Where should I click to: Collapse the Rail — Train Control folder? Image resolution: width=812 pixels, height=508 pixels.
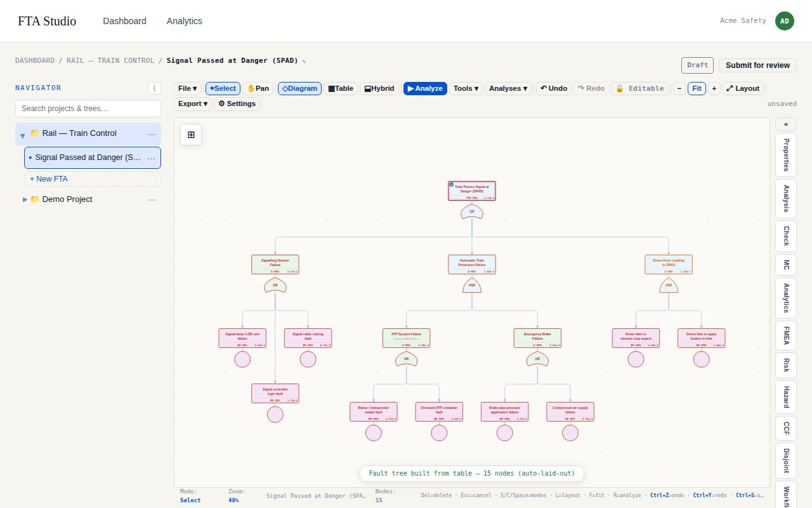coord(23,135)
